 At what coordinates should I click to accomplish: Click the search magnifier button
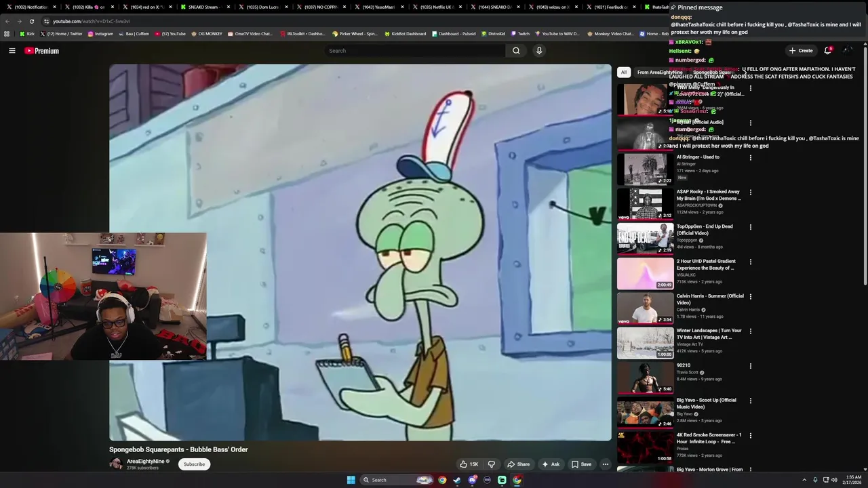coord(516,51)
